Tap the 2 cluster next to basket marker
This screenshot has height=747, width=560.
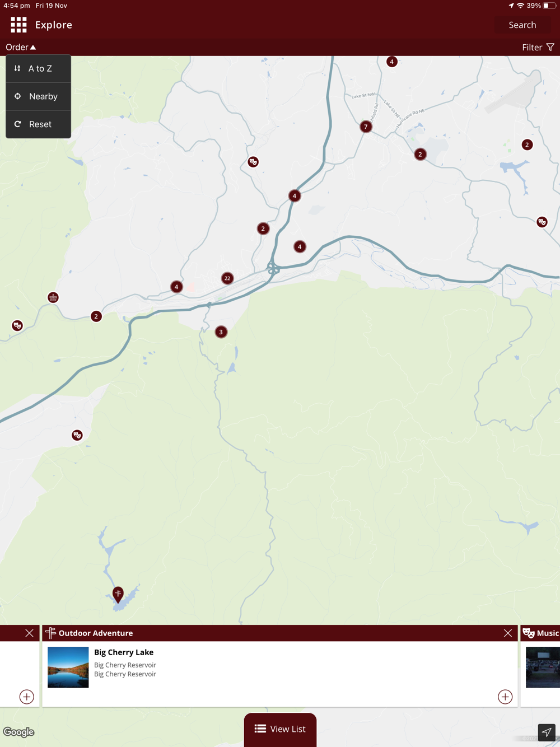(x=96, y=316)
